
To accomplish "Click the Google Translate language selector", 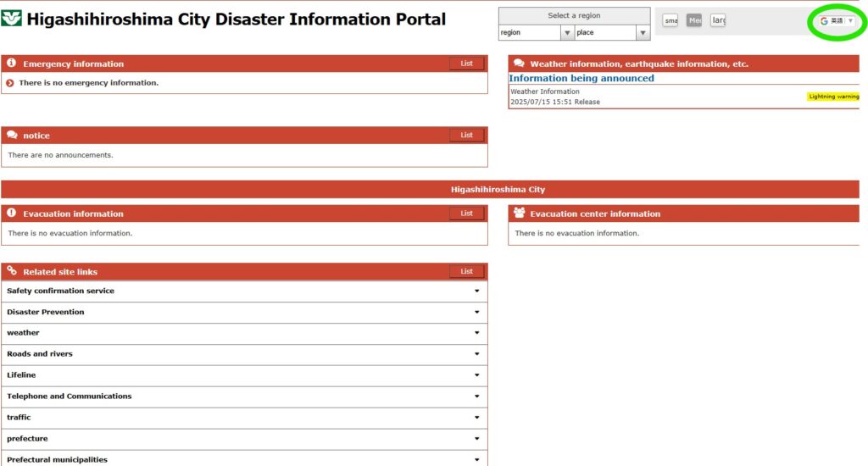I will point(837,21).
